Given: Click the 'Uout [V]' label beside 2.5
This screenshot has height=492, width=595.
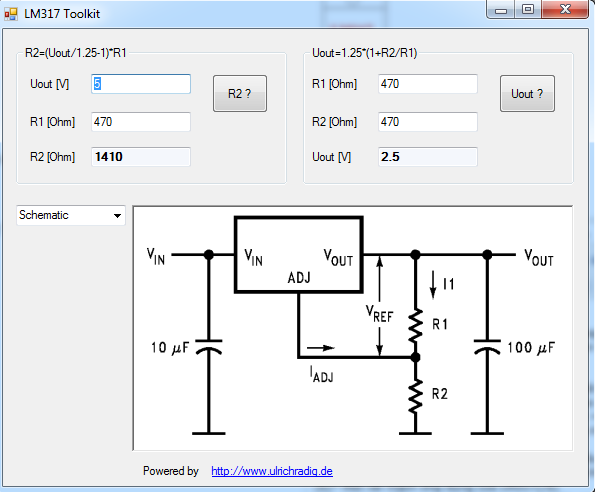Looking at the screenshot, I should [x=331, y=157].
